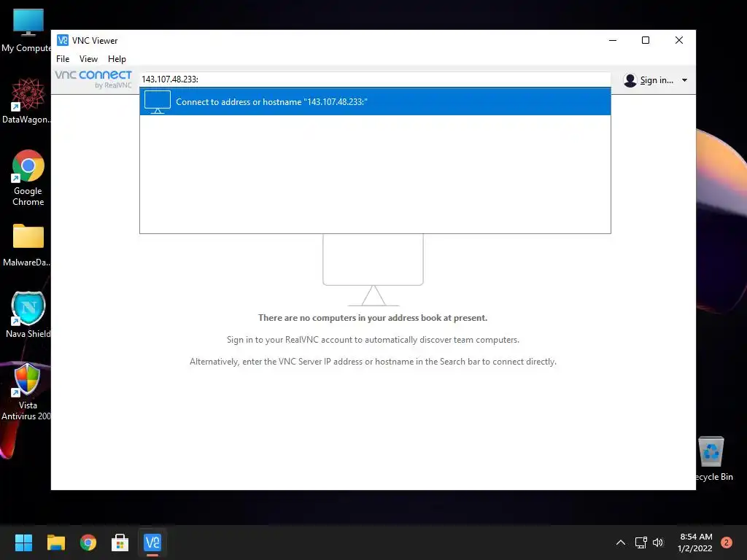Open the notification badge showing 2

(726, 542)
